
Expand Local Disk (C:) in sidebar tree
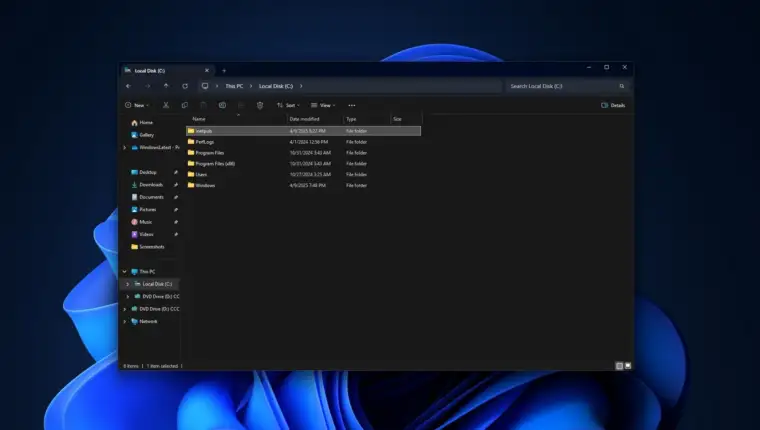click(127, 284)
